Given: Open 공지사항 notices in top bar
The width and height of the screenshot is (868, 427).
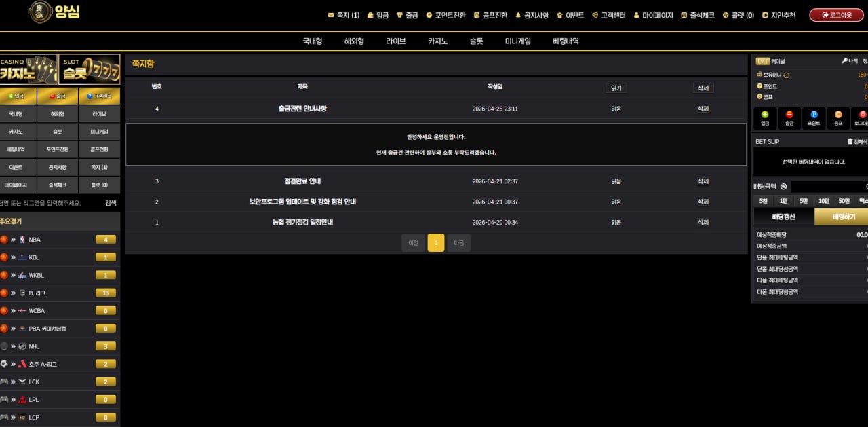Looking at the screenshot, I should coord(532,15).
